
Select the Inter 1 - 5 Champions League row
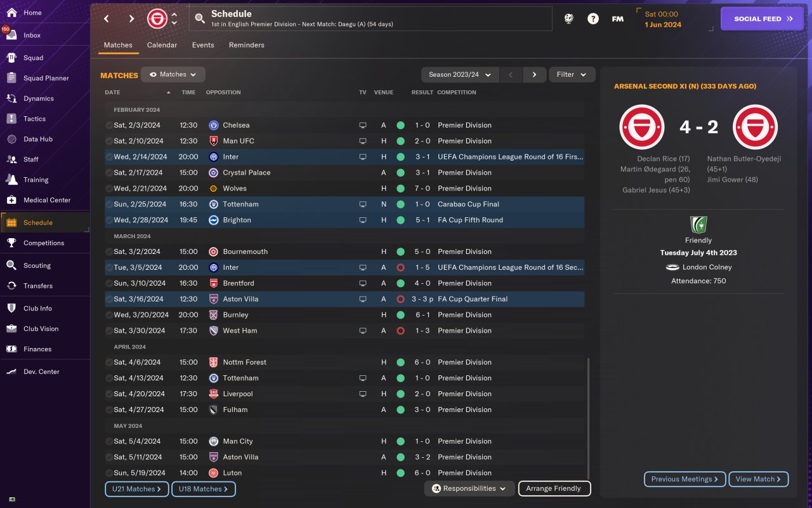tap(344, 267)
